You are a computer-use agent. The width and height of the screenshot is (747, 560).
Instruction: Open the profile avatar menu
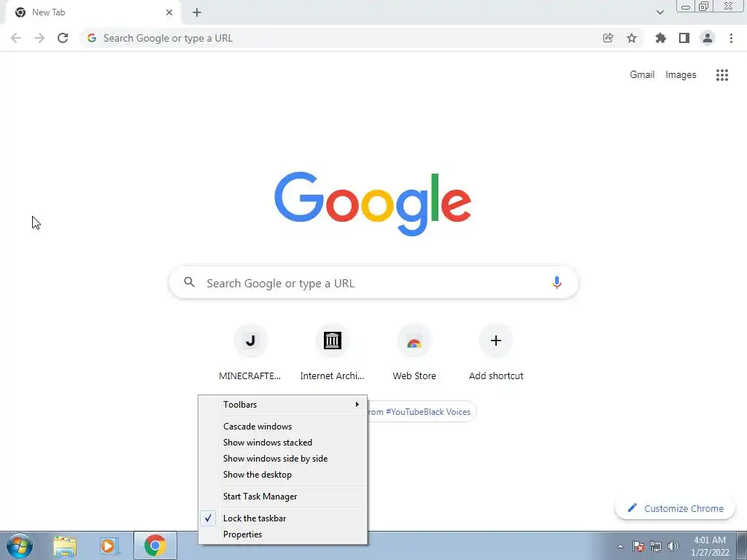[x=708, y=38]
